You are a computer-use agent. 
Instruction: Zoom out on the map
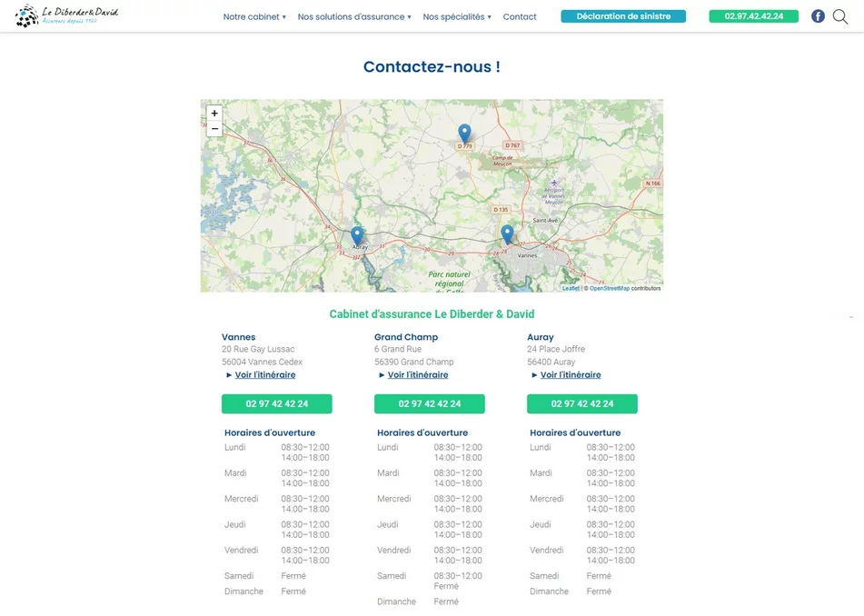click(x=214, y=129)
